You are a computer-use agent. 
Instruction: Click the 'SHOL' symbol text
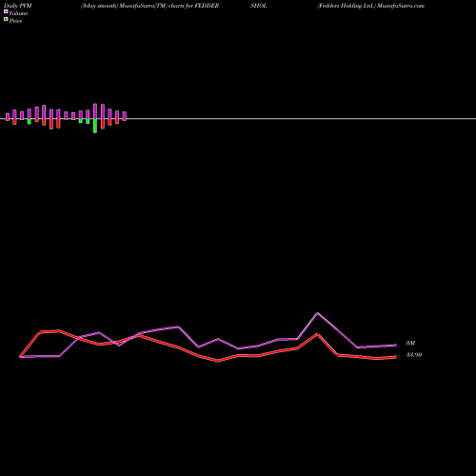tap(259, 6)
